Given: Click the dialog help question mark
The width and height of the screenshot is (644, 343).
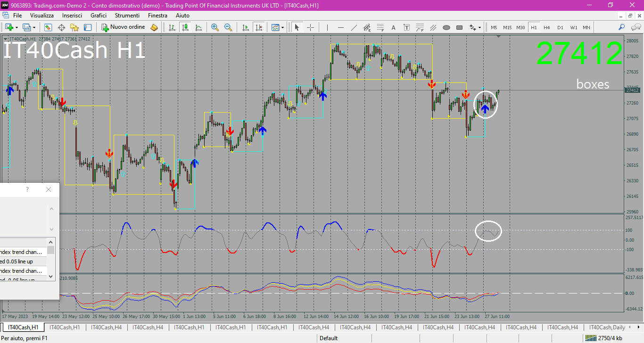Looking at the screenshot, I should (27, 189).
